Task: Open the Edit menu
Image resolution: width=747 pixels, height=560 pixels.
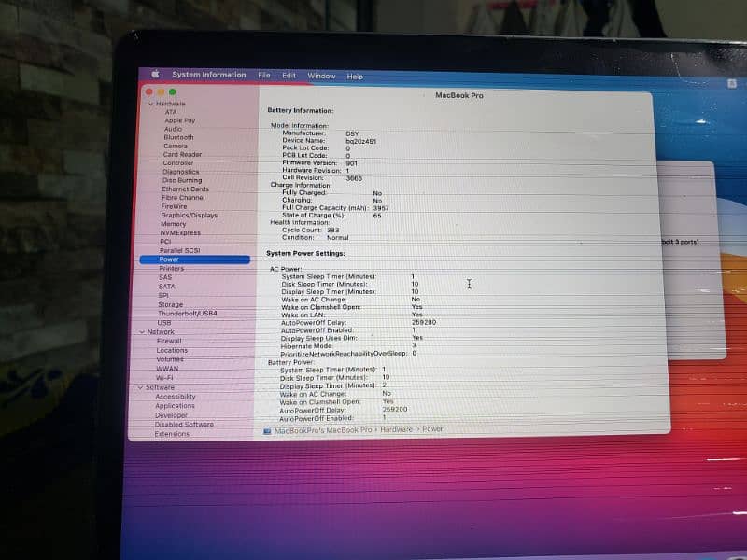Action: 289,76
